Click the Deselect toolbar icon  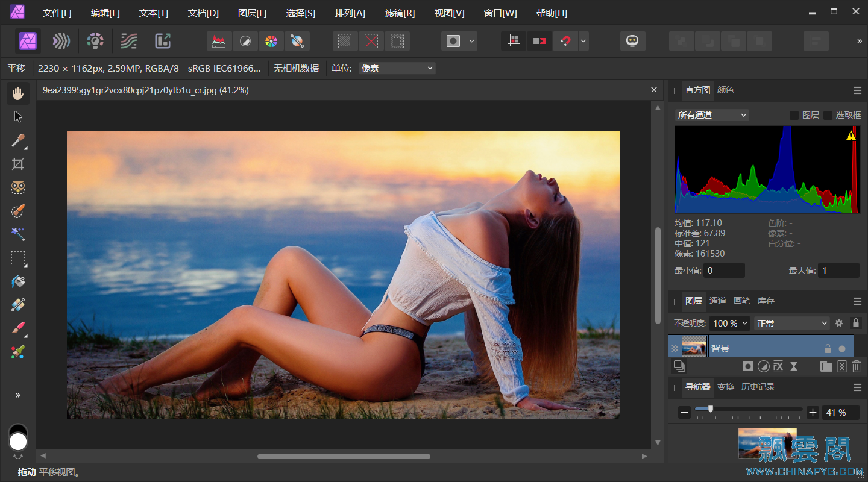tap(371, 41)
